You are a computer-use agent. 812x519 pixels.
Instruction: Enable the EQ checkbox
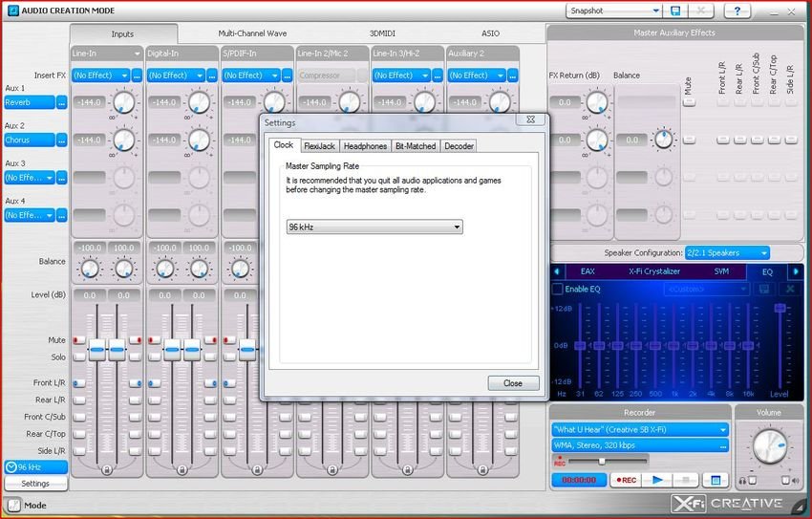[557, 289]
